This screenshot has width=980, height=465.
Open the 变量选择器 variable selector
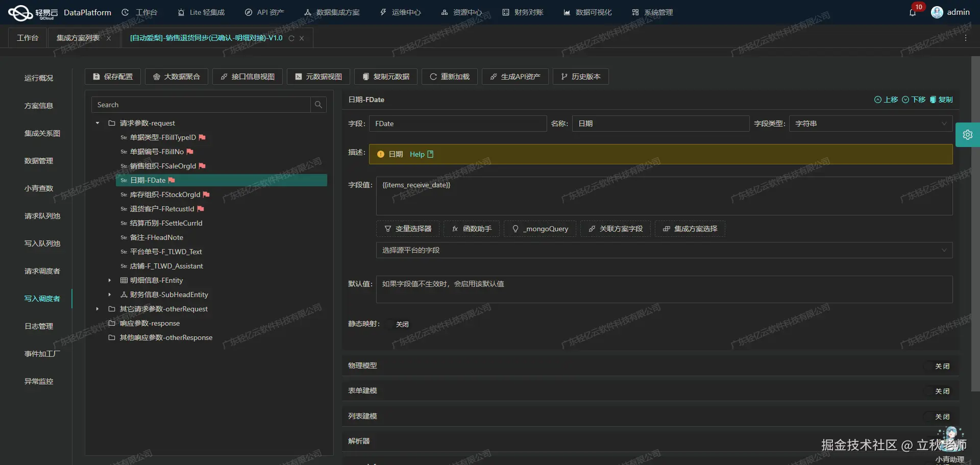pyautogui.click(x=407, y=229)
